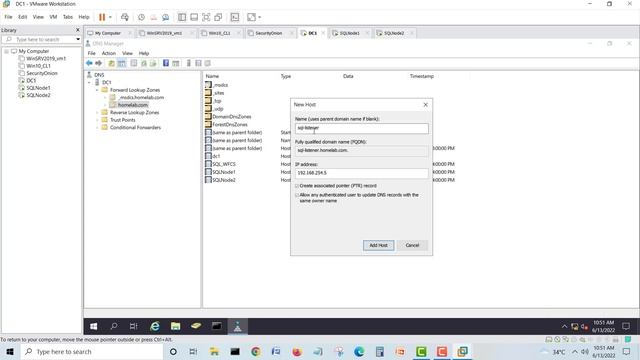The image size is (640, 360).
Task: Enter full screen mode icon
Action: point(206,17)
